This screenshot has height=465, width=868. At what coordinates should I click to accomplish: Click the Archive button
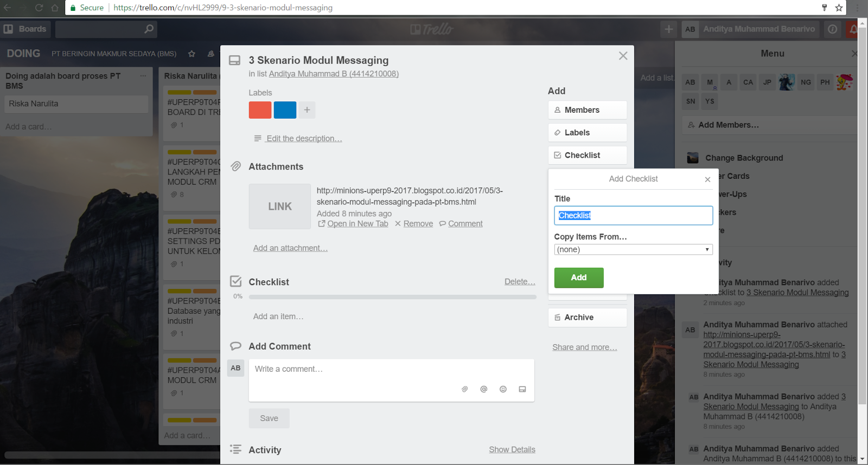pyautogui.click(x=588, y=318)
